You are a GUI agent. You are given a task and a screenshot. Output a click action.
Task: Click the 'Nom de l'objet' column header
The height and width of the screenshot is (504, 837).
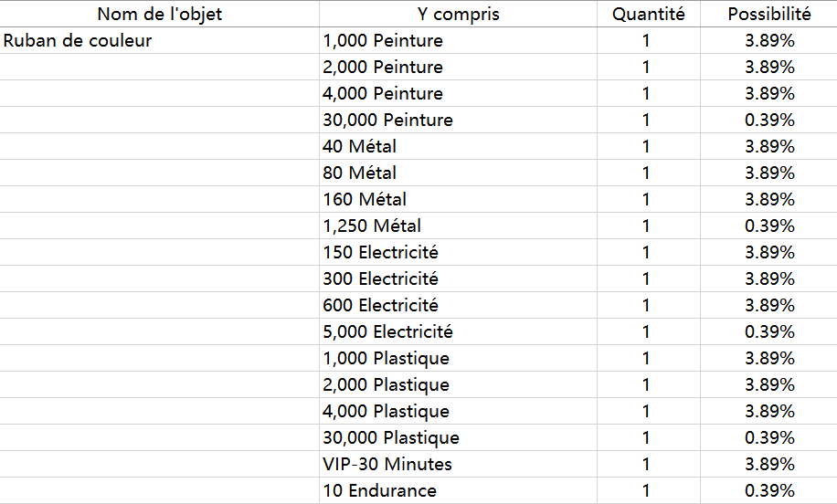(160, 14)
